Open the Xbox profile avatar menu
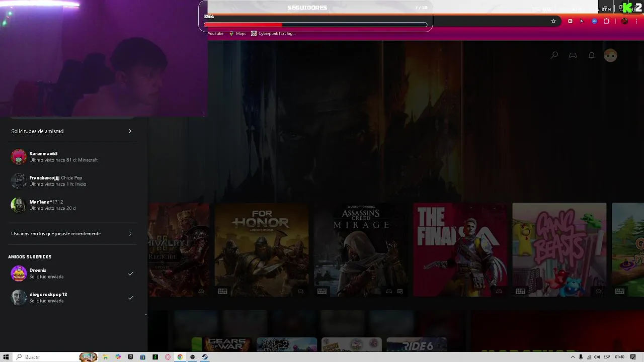 (610, 55)
